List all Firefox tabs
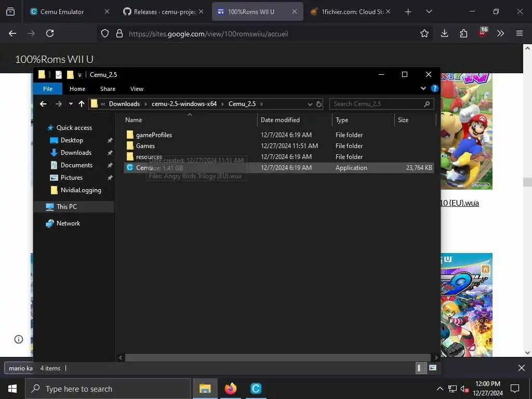Viewport: 532px width, 399px height. [429, 11]
